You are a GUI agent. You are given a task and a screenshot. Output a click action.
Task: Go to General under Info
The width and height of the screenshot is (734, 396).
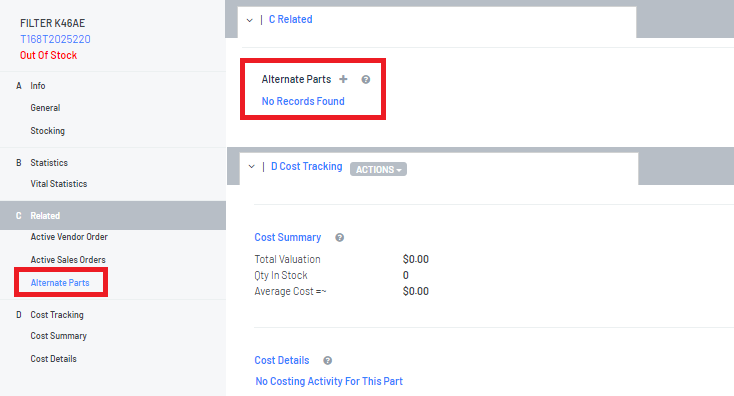pyautogui.click(x=45, y=108)
